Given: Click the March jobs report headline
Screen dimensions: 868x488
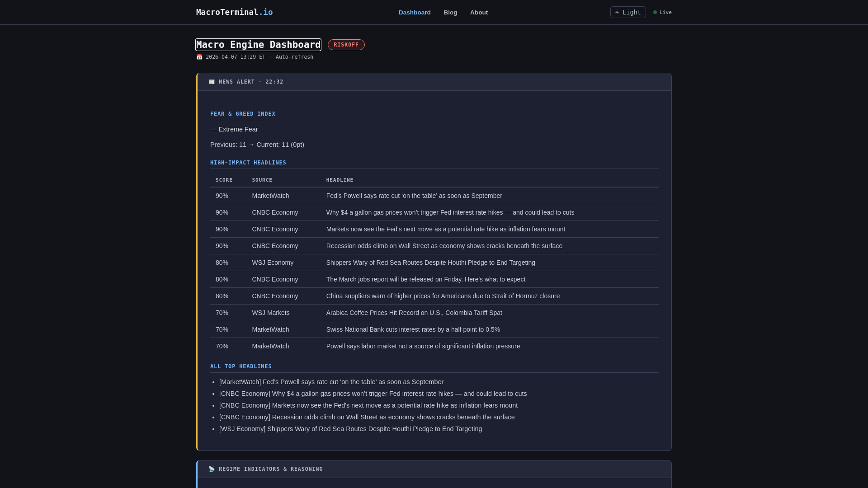Looking at the screenshot, I should coord(426,279).
